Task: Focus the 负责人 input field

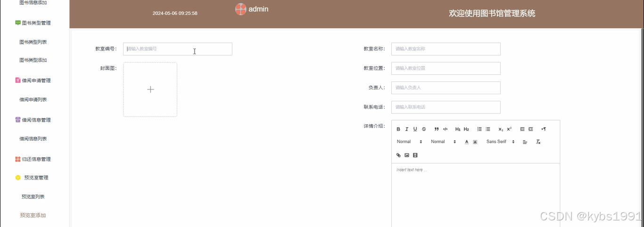Action: 446,88
